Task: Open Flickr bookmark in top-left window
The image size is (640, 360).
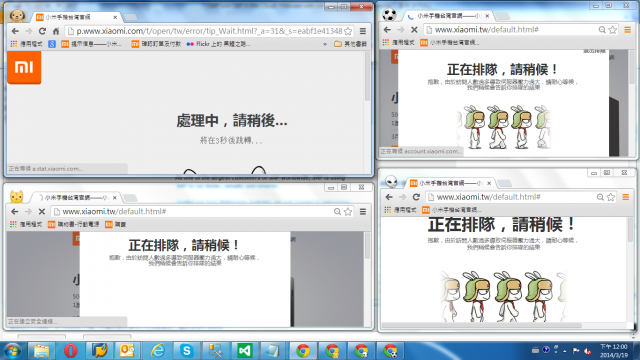Action: point(218,44)
